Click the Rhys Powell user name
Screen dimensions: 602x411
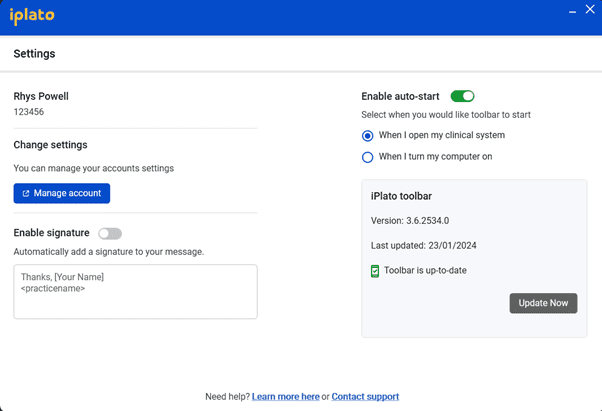click(41, 96)
